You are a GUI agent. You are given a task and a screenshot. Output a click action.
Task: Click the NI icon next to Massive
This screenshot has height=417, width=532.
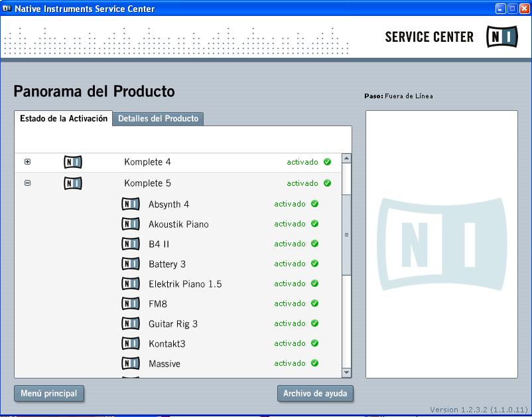[x=131, y=363]
